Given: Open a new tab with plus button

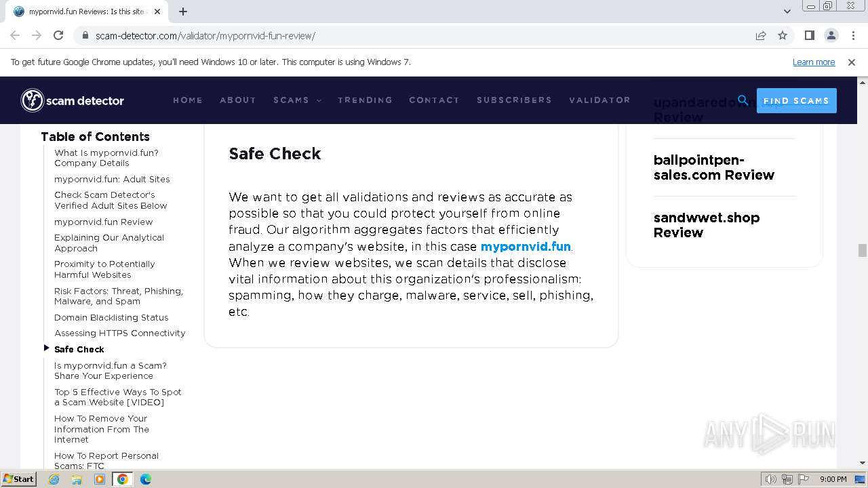Looking at the screenshot, I should click(183, 12).
